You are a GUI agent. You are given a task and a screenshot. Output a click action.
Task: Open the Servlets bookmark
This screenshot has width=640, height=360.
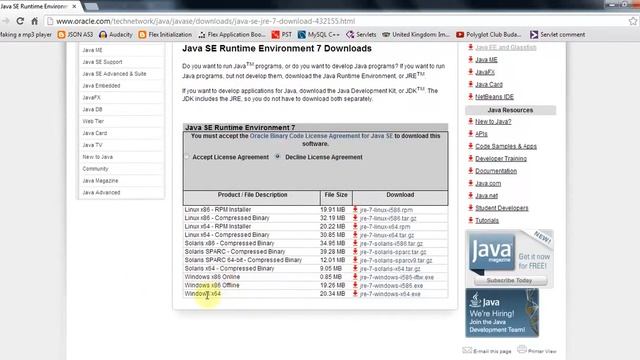pyautogui.click(x=361, y=35)
